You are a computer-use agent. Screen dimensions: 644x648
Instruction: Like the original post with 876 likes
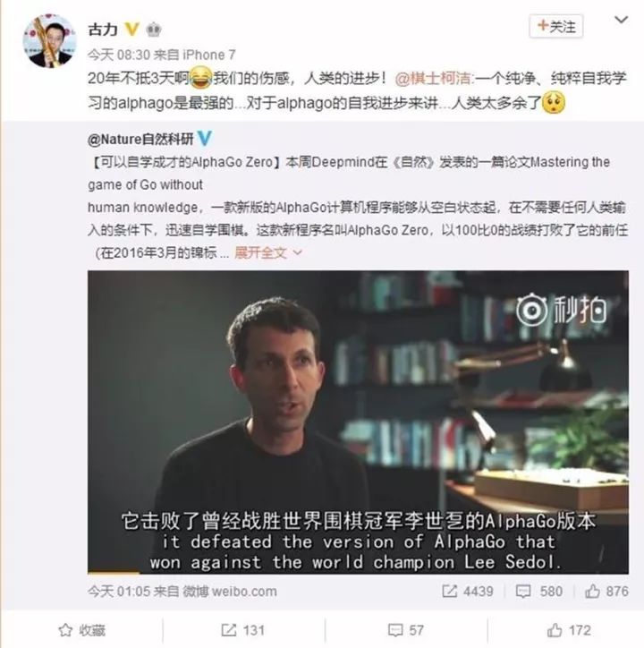click(606, 592)
